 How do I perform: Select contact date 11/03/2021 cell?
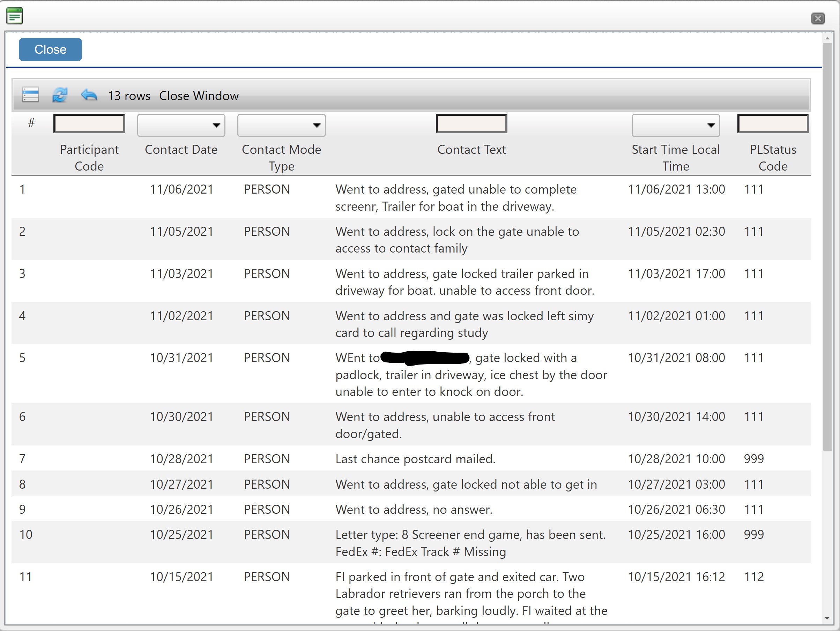click(181, 274)
